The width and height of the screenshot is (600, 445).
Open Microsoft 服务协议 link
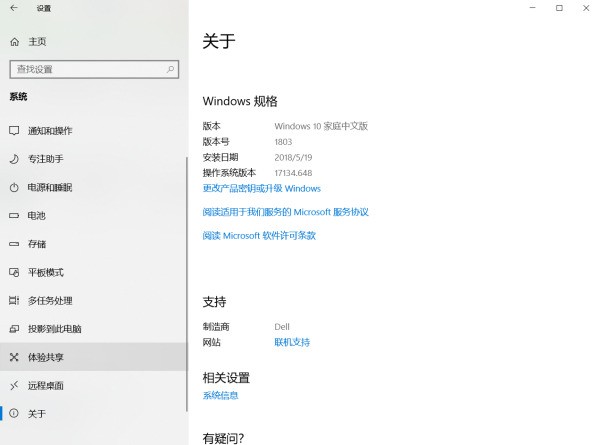(285, 212)
